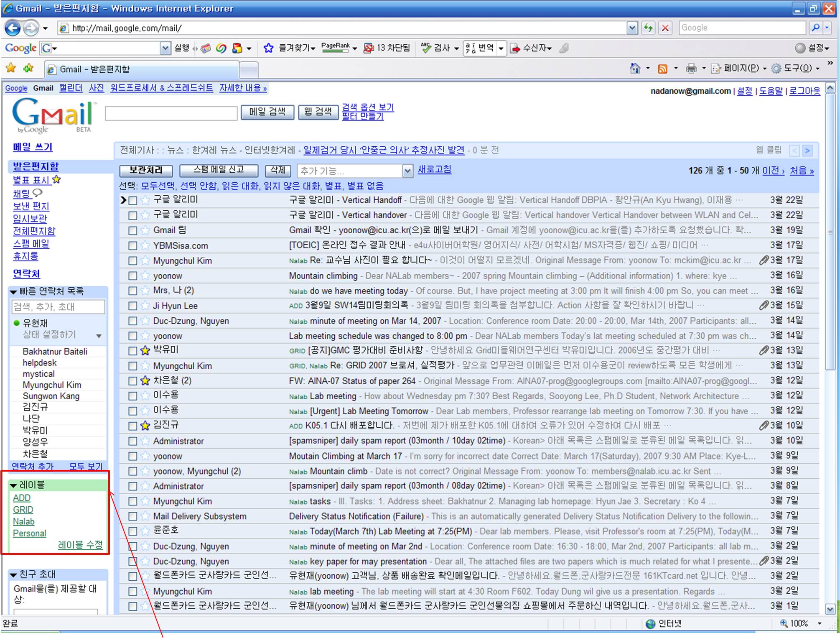The width and height of the screenshot is (840, 638).
Task: Click the 검색, 추가, 초대 contacts search field
Action: pos(58,307)
